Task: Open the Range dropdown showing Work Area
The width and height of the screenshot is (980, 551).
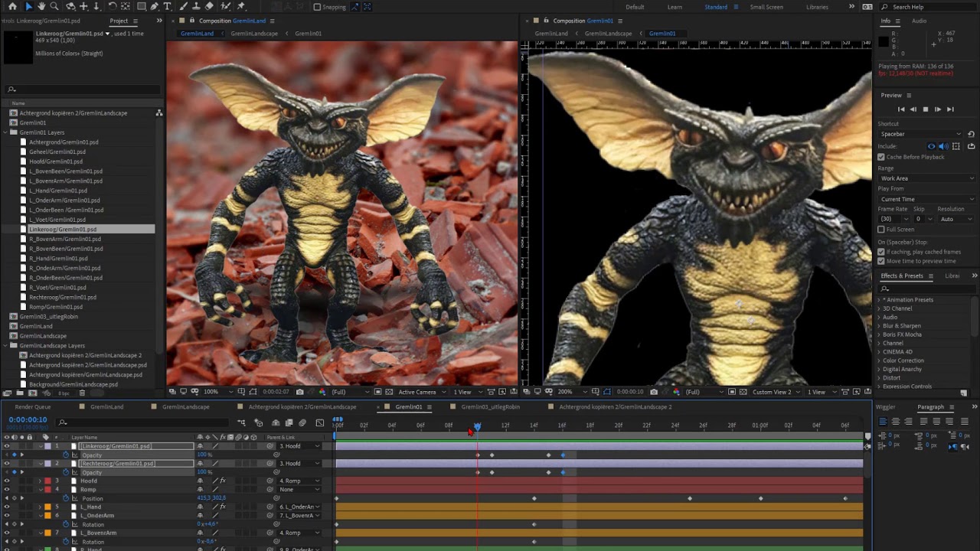Action: [926, 178]
